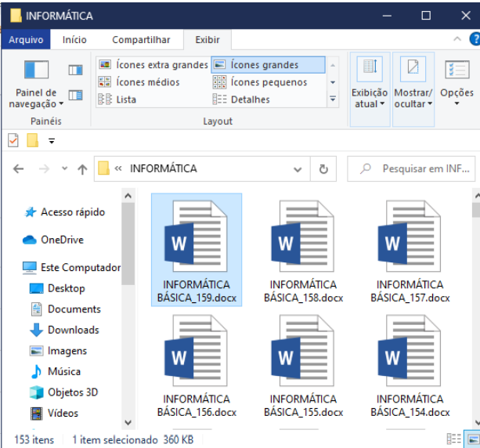Go up one folder level

(x=82, y=169)
